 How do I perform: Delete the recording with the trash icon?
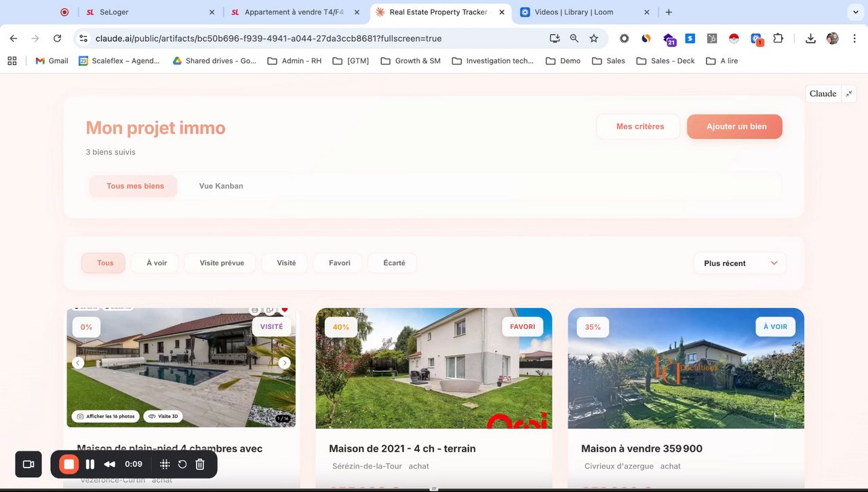click(200, 464)
